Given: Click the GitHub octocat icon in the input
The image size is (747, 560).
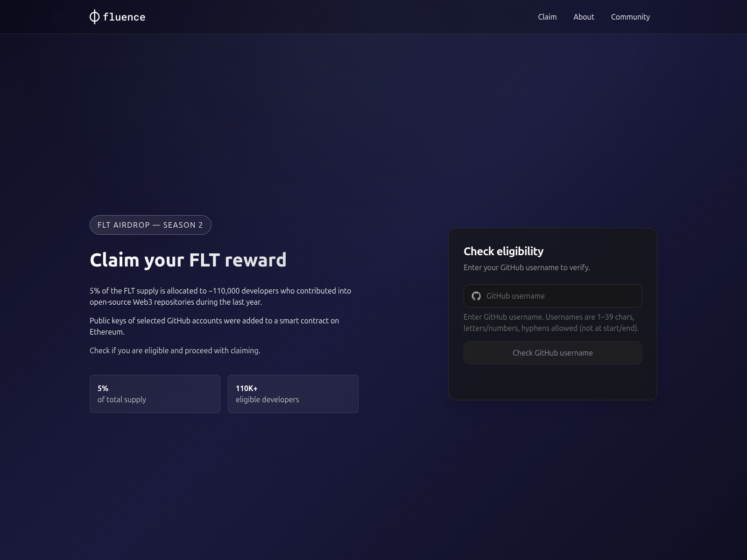Looking at the screenshot, I should [x=476, y=296].
